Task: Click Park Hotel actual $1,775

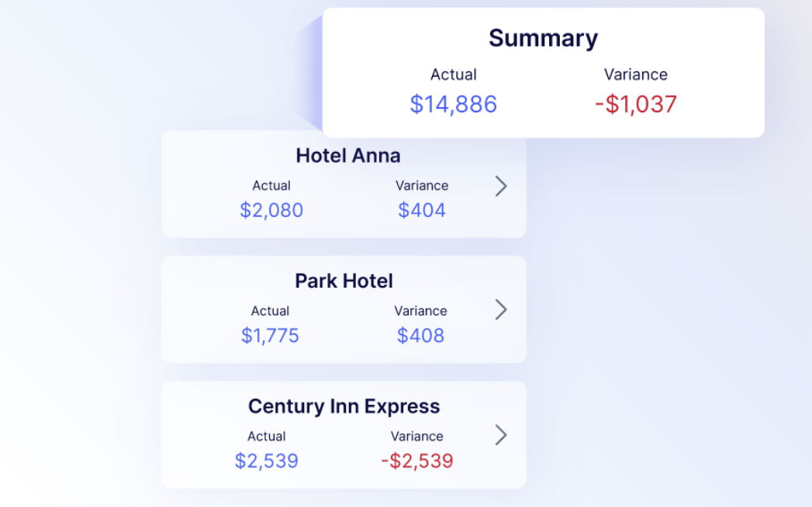Action: (270, 336)
